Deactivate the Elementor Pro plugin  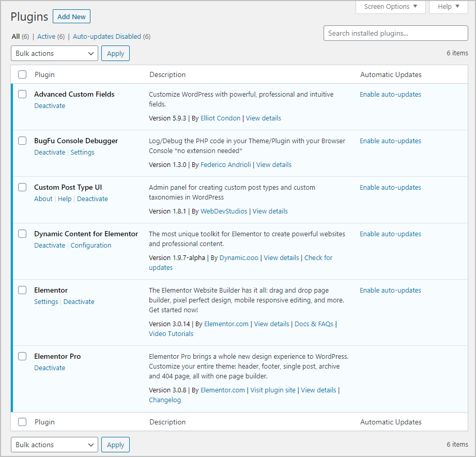(x=50, y=368)
